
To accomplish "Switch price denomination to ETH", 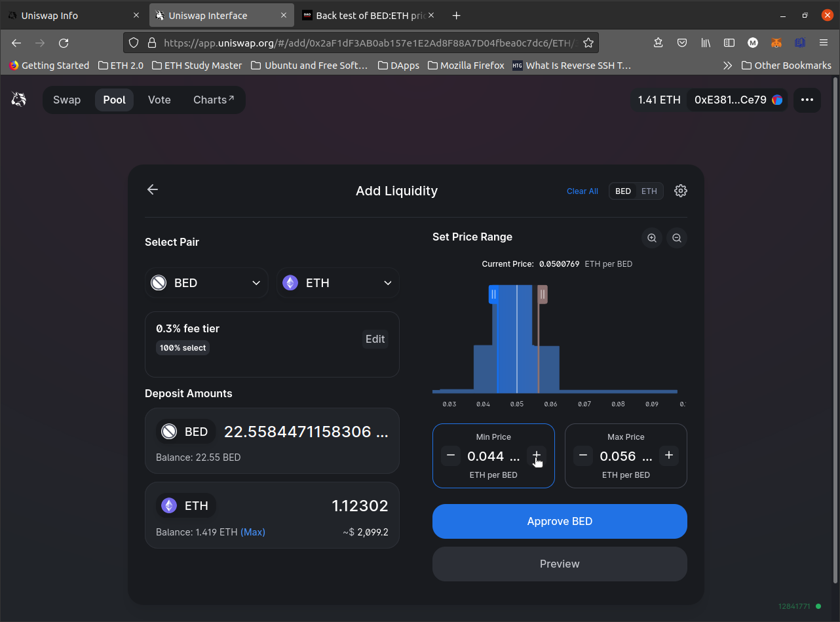I will click(x=649, y=191).
